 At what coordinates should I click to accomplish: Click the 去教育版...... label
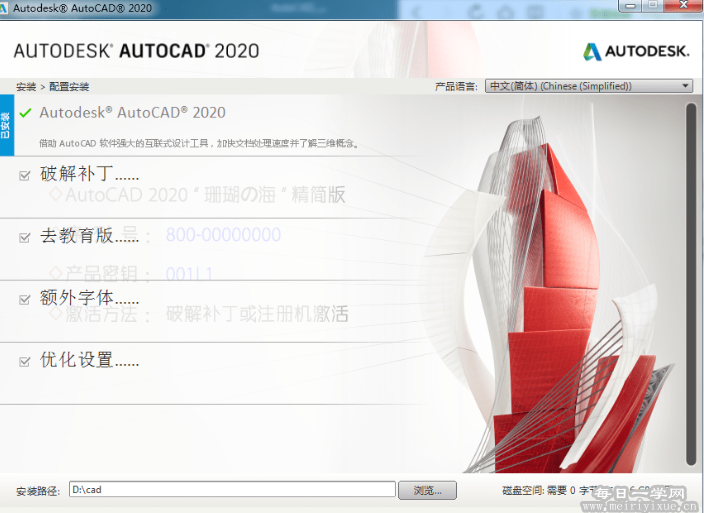pos(89,236)
